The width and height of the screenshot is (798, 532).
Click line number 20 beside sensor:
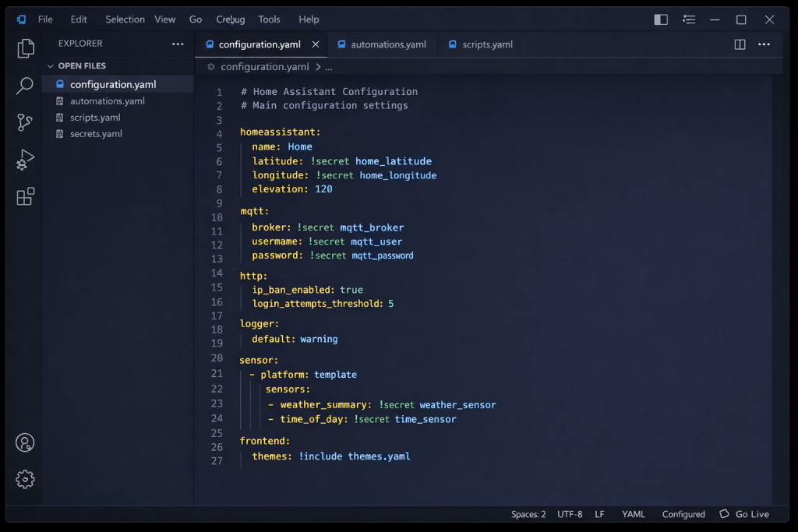(217, 358)
